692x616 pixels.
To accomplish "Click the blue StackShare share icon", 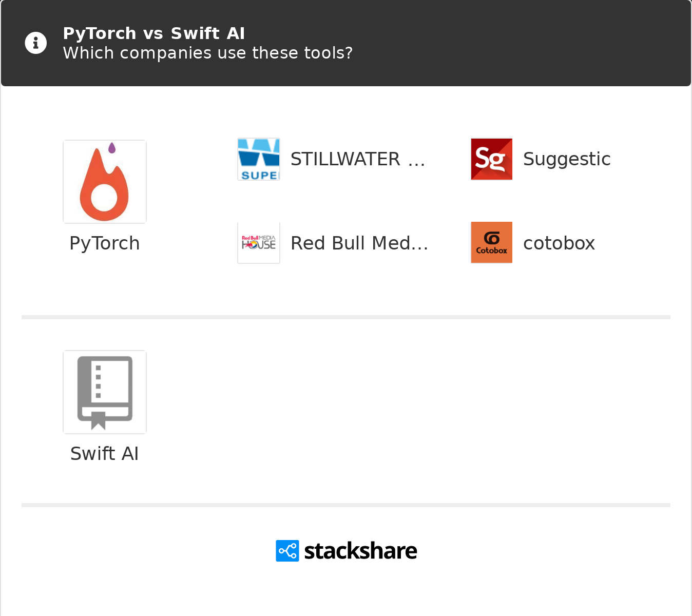I will pyautogui.click(x=287, y=551).
